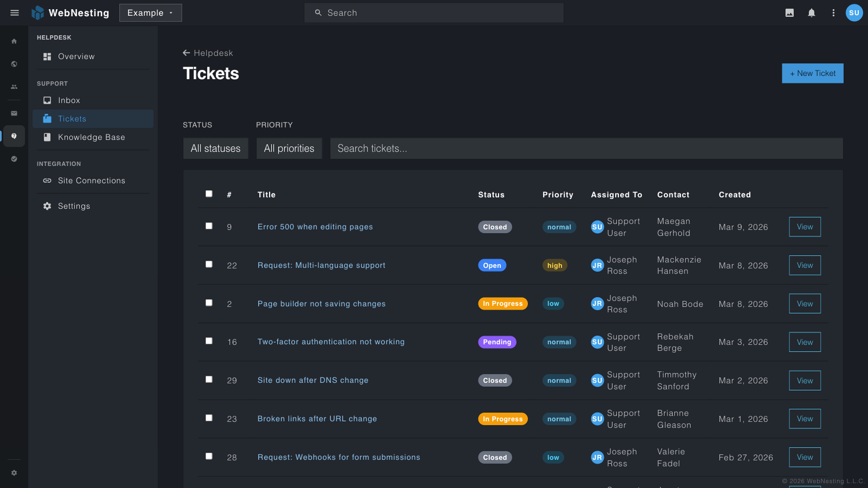
Task: Click the gear icon at the rail bottom
Action: coord(14,472)
